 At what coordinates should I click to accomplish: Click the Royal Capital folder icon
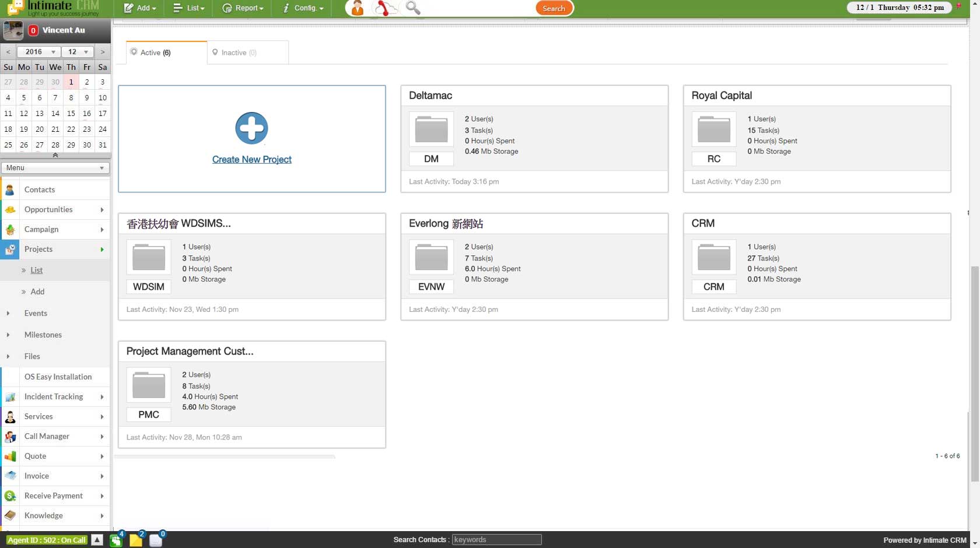(x=714, y=129)
